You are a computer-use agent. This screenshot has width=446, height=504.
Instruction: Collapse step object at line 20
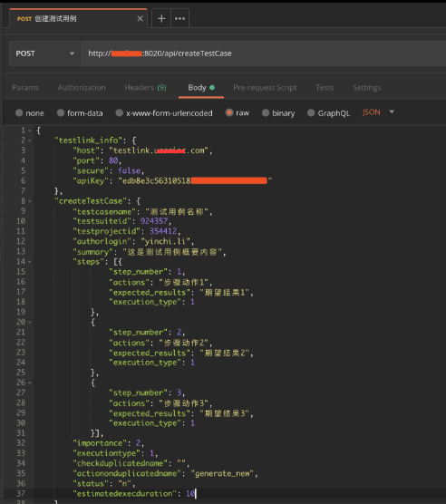pyautogui.click(x=30, y=322)
